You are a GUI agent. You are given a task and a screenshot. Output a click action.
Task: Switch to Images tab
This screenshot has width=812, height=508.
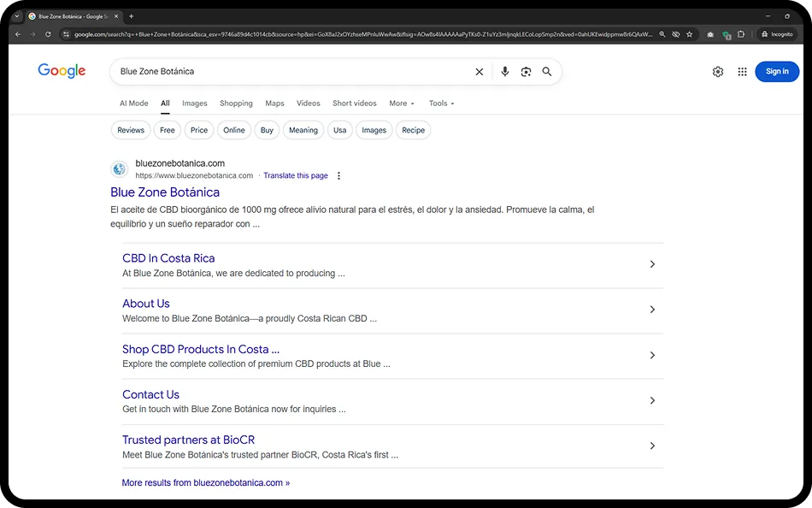[195, 103]
